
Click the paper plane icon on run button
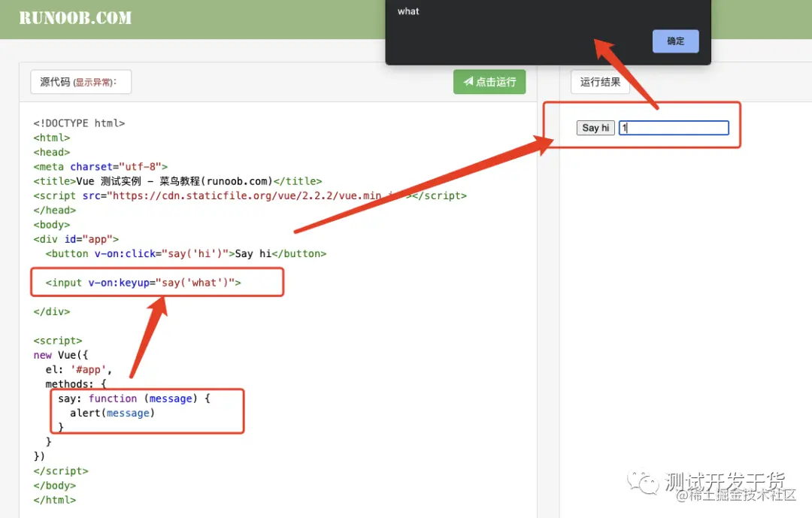(x=468, y=81)
